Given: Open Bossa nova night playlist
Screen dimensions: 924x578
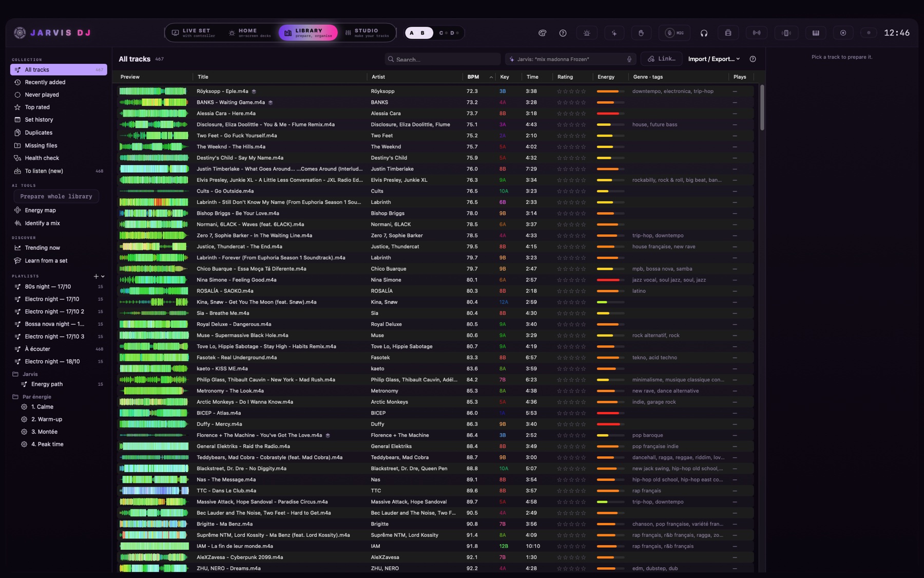Looking at the screenshot, I should 59,324.
